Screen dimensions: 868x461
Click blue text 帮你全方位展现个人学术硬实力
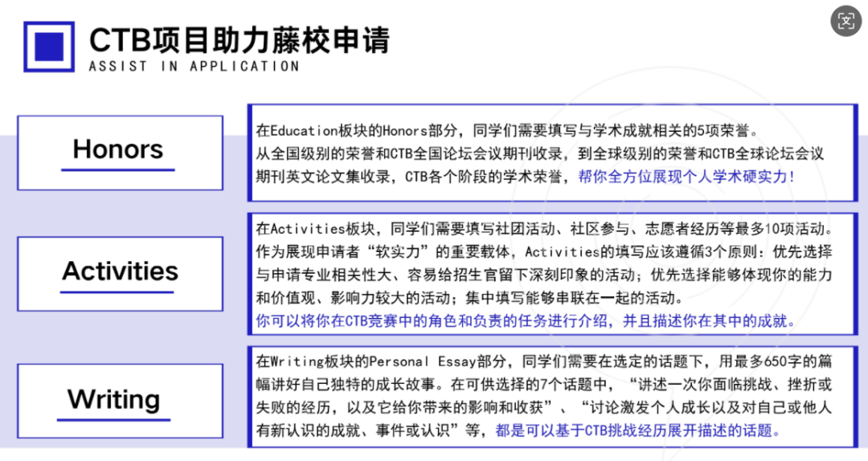686,177
